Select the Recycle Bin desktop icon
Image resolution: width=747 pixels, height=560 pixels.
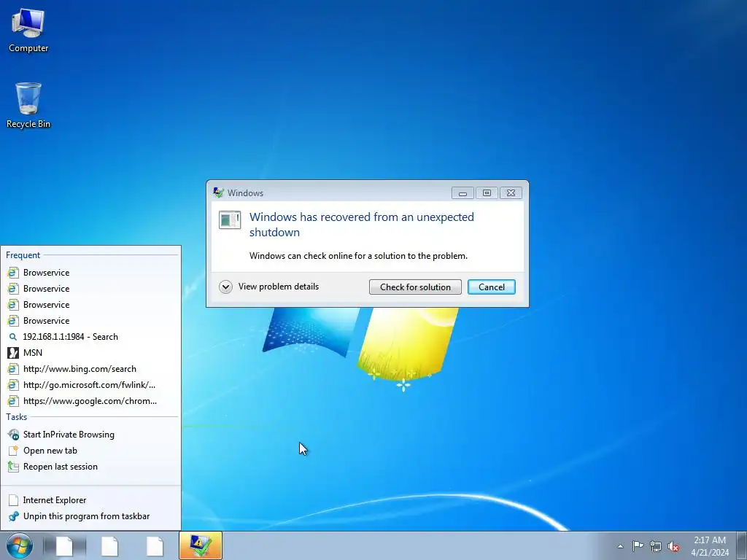click(x=28, y=106)
